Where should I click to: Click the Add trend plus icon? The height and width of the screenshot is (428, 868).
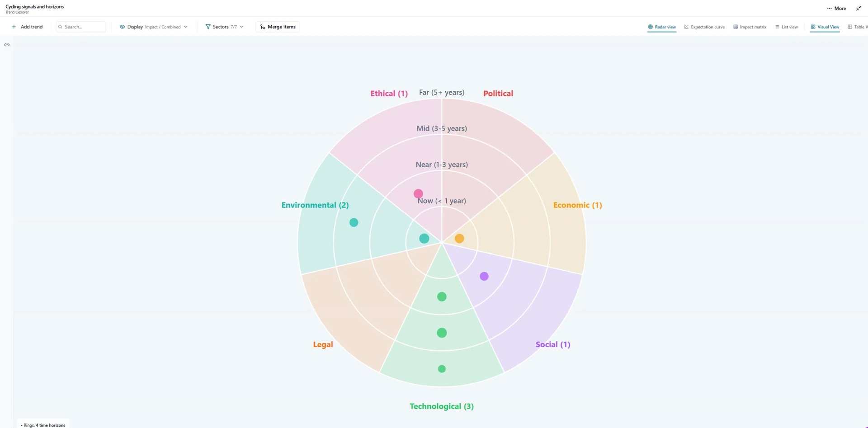point(14,27)
